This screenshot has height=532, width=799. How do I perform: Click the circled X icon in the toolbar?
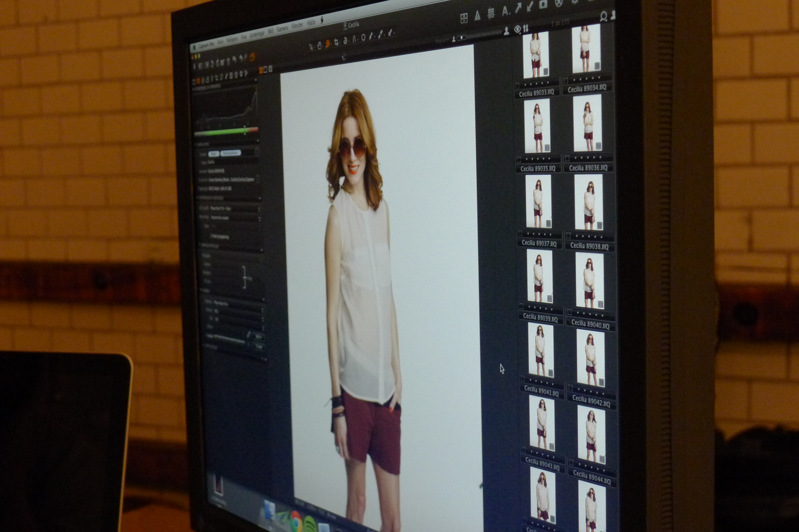[x=559, y=3]
